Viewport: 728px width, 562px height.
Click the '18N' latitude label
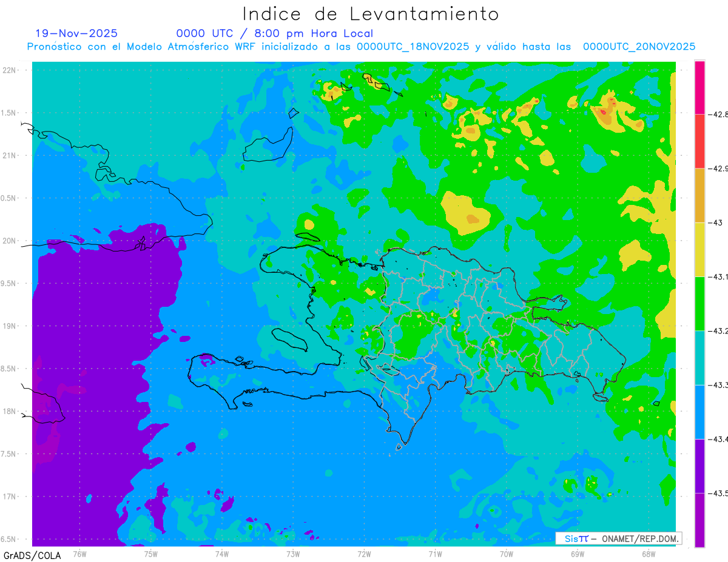tap(9, 411)
